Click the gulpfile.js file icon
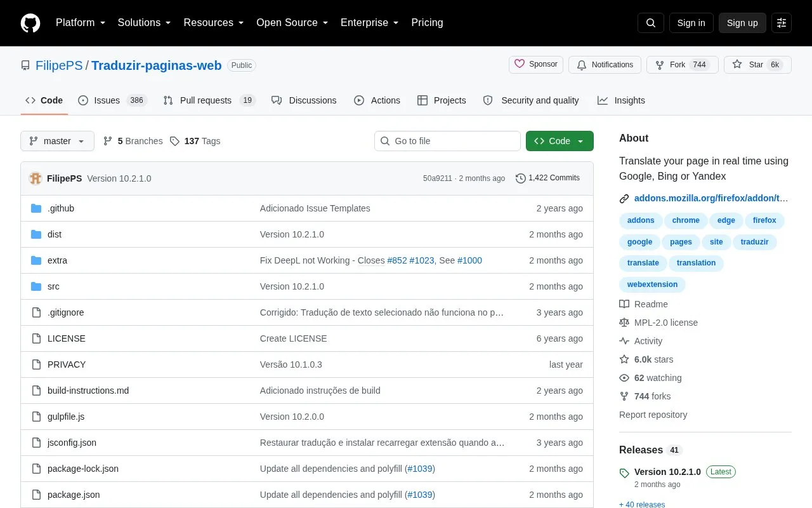Screen dimensions: 812x508 (x=36, y=417)
